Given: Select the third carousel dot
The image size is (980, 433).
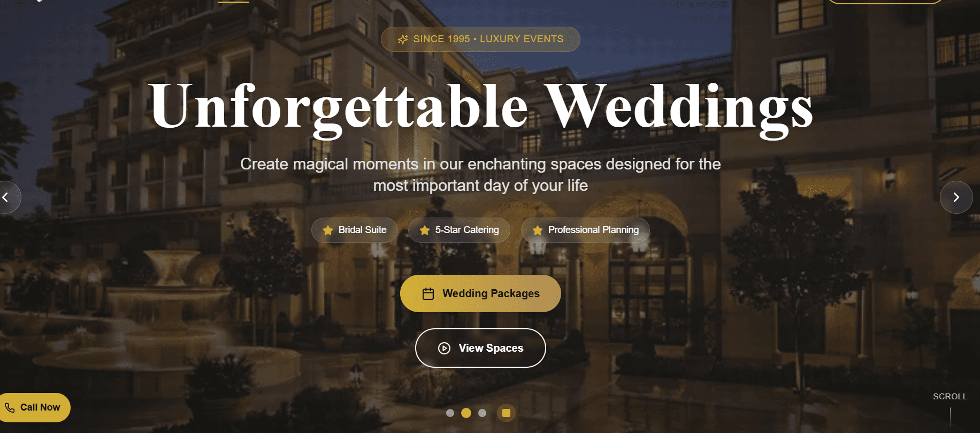Looking at the screenshot, I should [482, 413].
